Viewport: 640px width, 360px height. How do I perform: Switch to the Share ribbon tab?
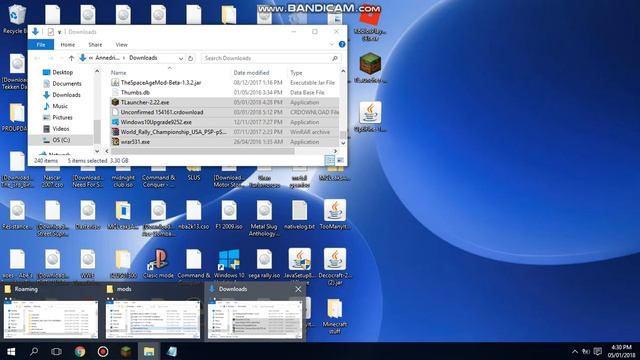pos(95,44)
